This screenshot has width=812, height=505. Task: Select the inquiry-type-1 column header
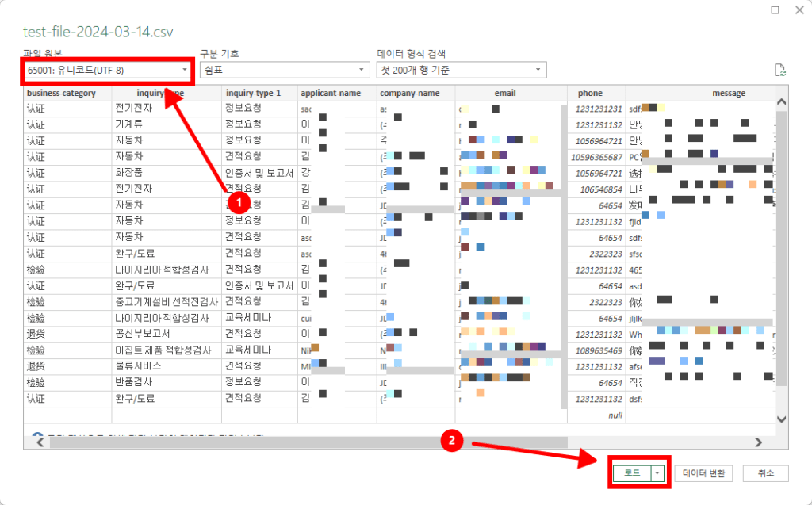[259, 94]
